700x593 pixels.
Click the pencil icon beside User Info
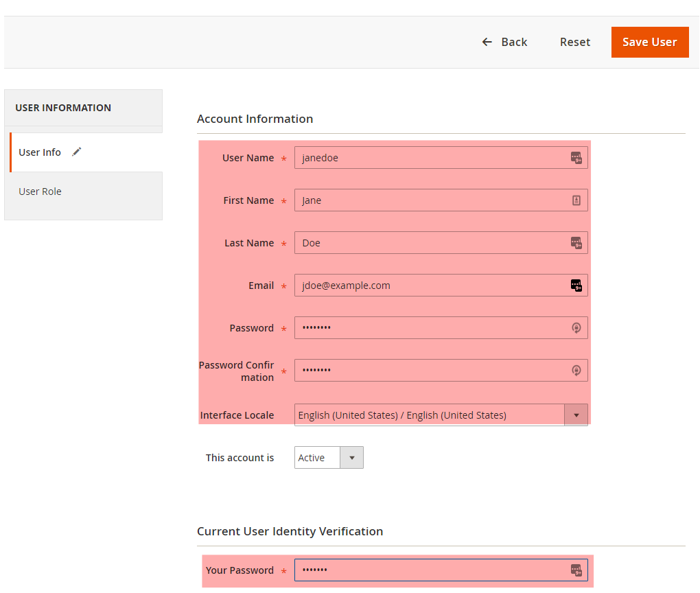(x=76, y=152)
